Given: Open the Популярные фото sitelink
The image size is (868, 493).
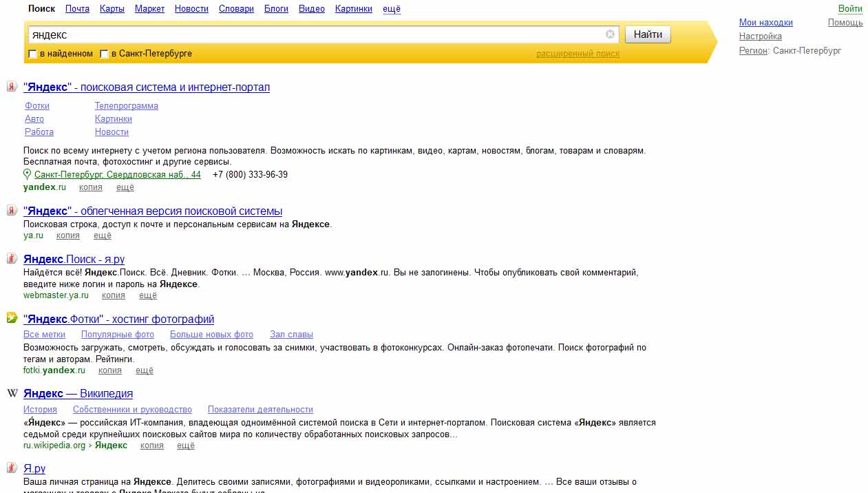Looking at the screenshot, I should click(118, 335).
